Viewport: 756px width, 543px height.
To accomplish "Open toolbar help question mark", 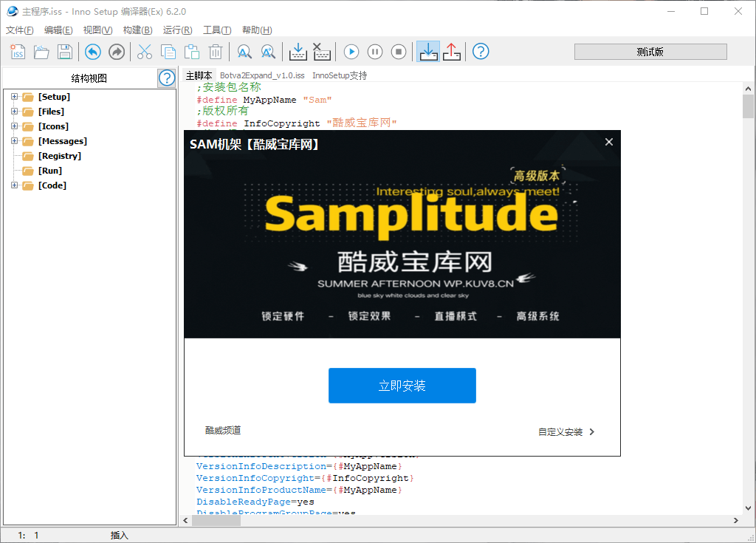I will (481, 52).
